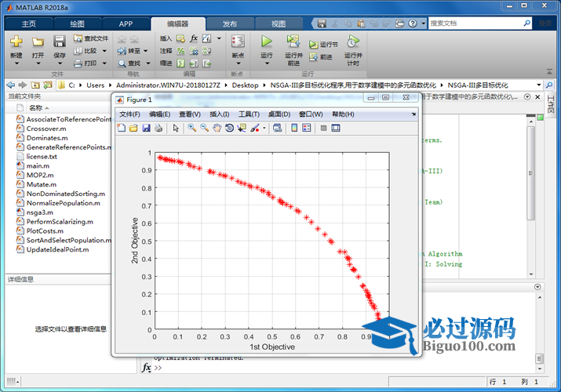Image resolution: width=561 pixels, height=392 pixels.
Task: Click the Print (打印) button in the ribbon
Action: [x=86, y=64]
